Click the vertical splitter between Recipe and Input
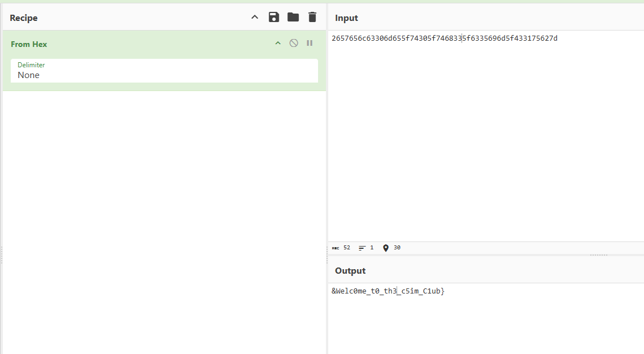The width and height of the screenshot is (644, 354). click(x=327, y=256)
